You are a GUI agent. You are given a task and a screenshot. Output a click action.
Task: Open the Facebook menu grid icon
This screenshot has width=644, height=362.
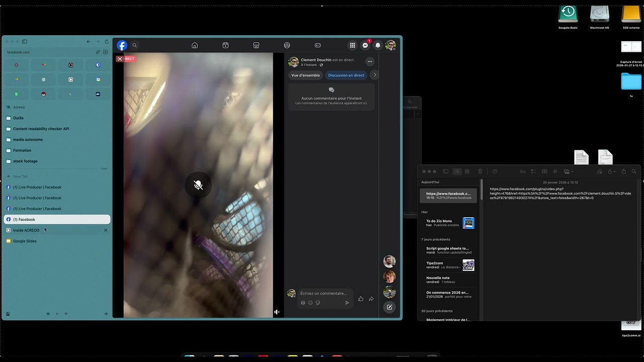click(x=353, y=45)
